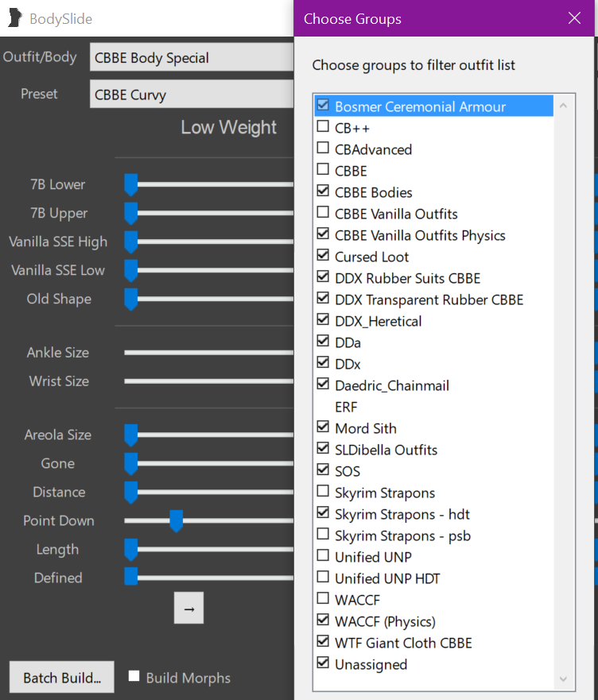The image size is (598, 700).
Task: Click the right arrow button below sliders
Action: 188,608
